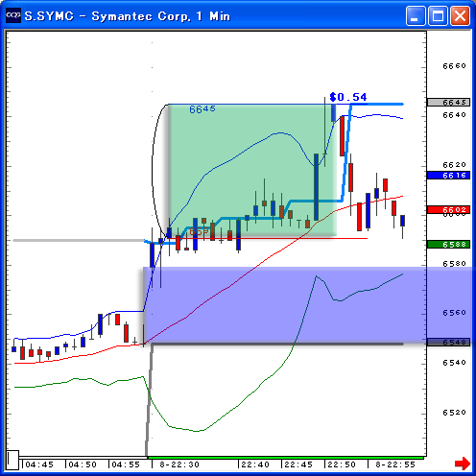Click the blue 6616 price marker
Image resolution: width=476 pixels, height=476 pixels.
448,176
